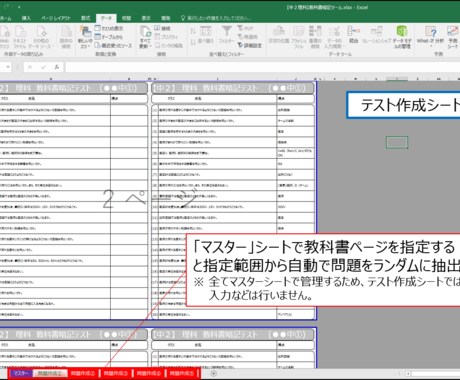This screenshot has height=380, width=460.
Task: Sort descending with the Z-to-A icon
Action: click(x=193, y=42)
